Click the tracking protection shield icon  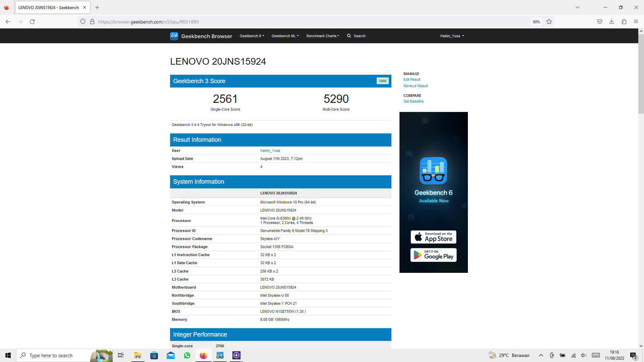coord(83,22)
